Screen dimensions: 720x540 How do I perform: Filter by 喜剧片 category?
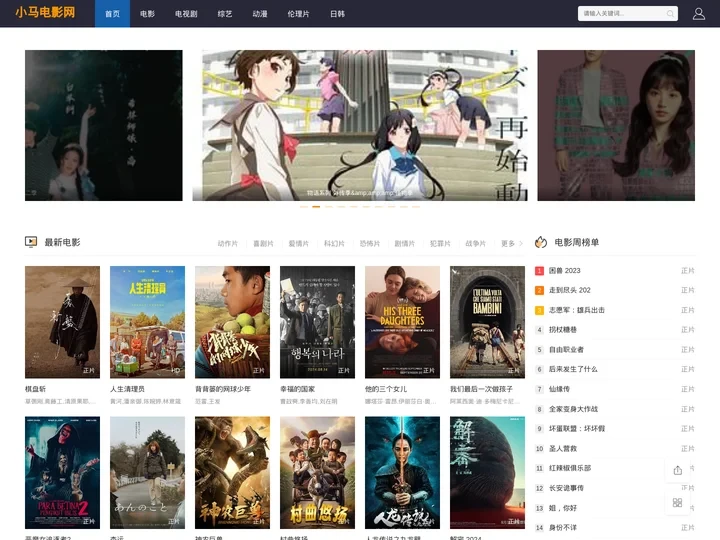pos(263,243)
